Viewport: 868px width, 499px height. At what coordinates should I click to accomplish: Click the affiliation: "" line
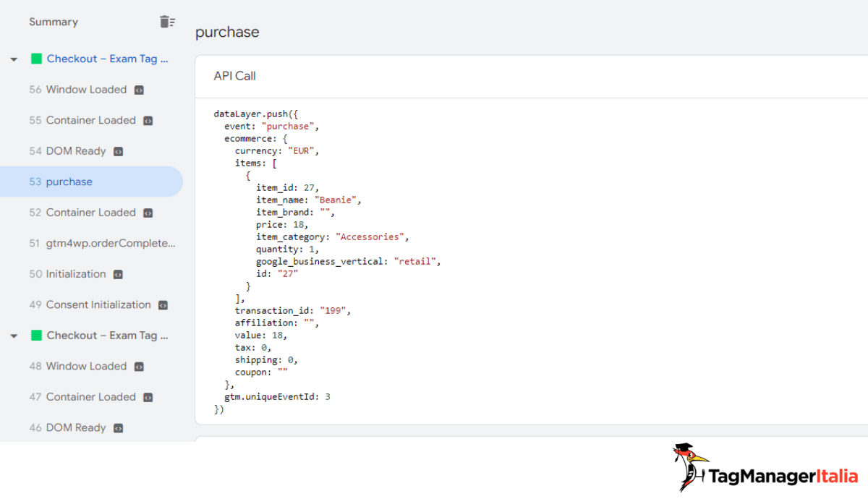point(277,323)
